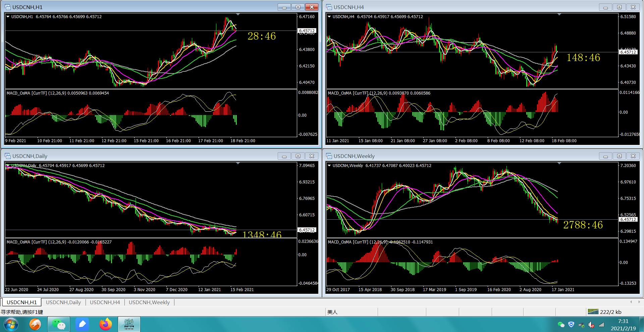The image size is (644, 332).
Task: Click the 美人 profile name in status bar
Action: click(332, 312)
